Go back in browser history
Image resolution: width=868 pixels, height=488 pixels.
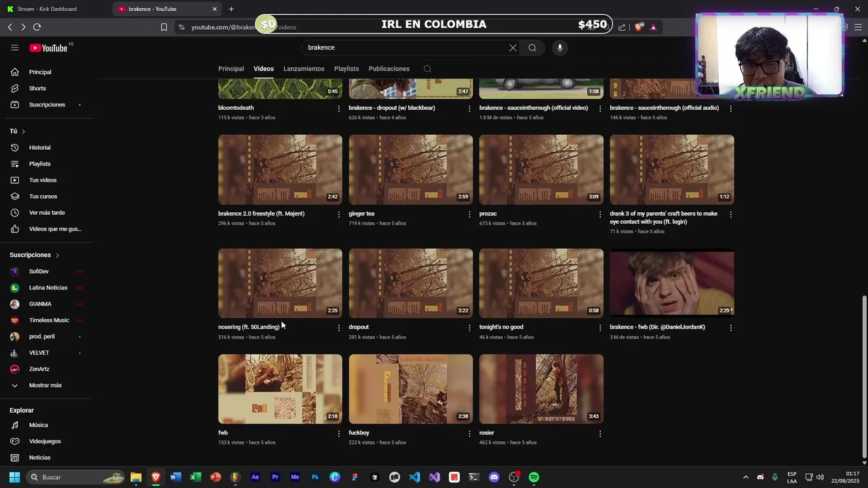click(x=9, y=27)
